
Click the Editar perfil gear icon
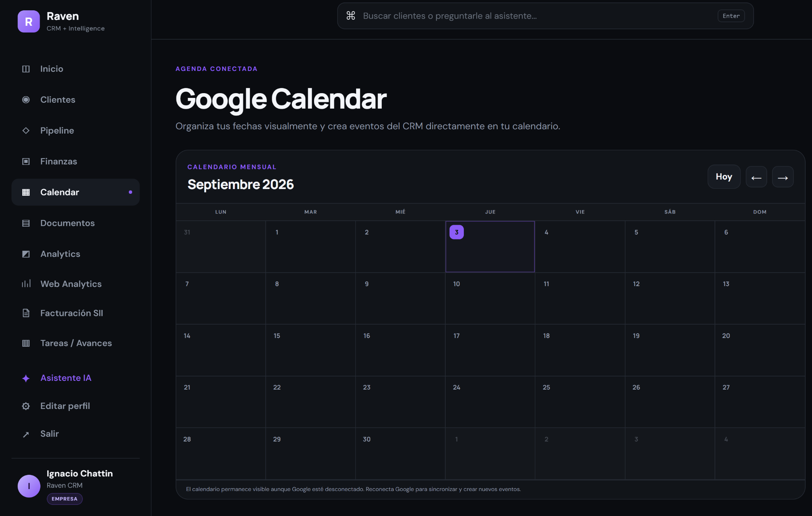click(x=26, y=406)
